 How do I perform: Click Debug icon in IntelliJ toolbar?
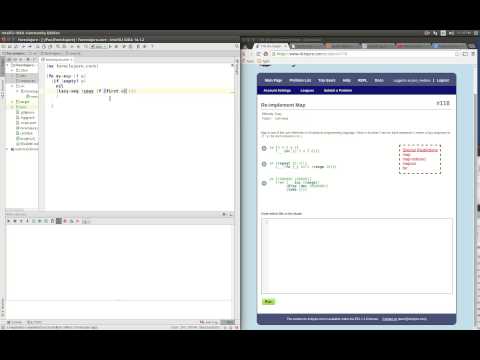(116, 46)
